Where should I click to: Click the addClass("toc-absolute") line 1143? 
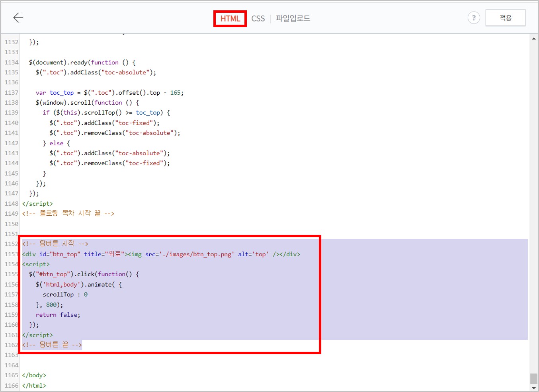[x=110, y=153]
